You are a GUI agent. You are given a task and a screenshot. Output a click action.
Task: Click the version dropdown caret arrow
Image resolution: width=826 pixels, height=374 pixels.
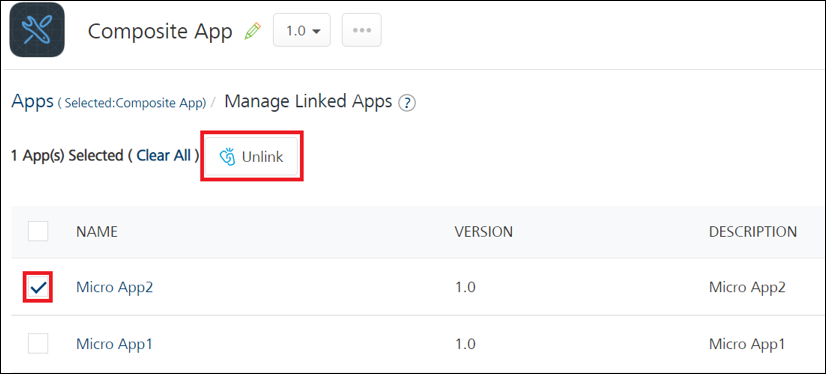[x=317, y=32]
